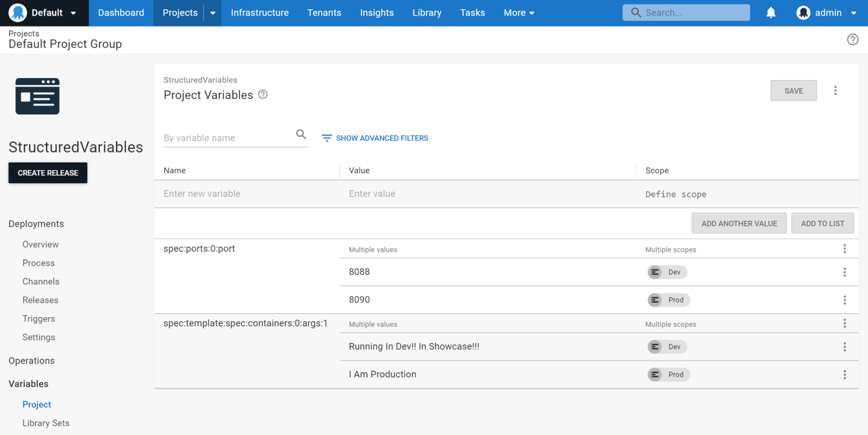
Task: Click the notifications bell icon
Action: (771, 13)
